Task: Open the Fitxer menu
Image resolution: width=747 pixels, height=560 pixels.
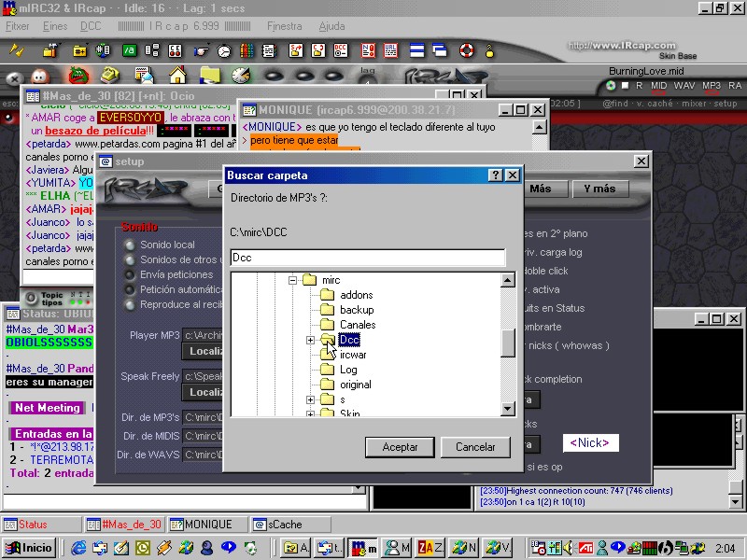Action: pos(17,26)
